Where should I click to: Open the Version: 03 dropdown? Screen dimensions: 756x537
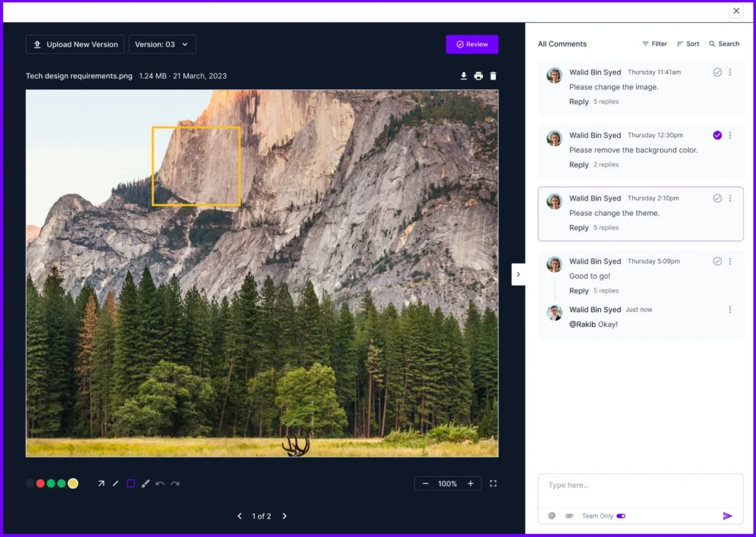coord(162,44)
